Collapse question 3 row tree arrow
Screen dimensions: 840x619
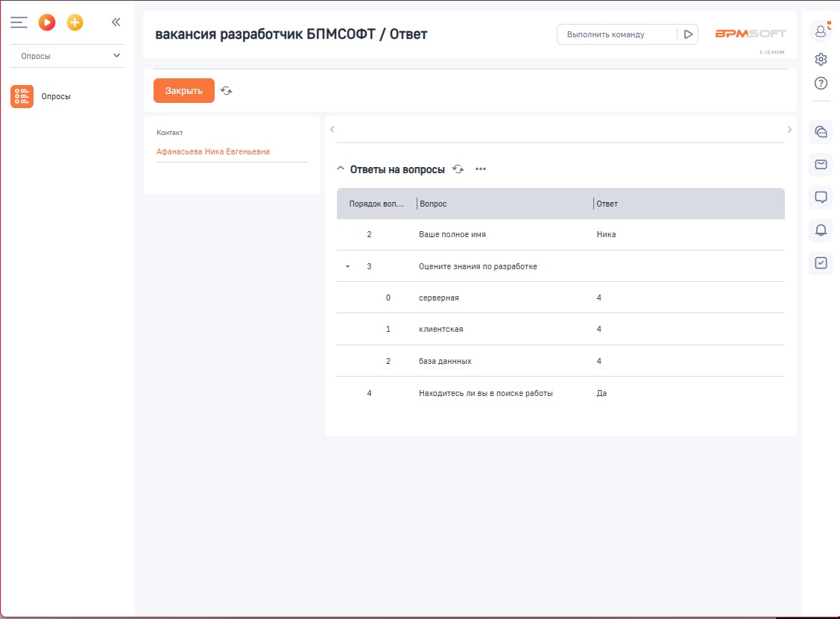tap(347, 266)
